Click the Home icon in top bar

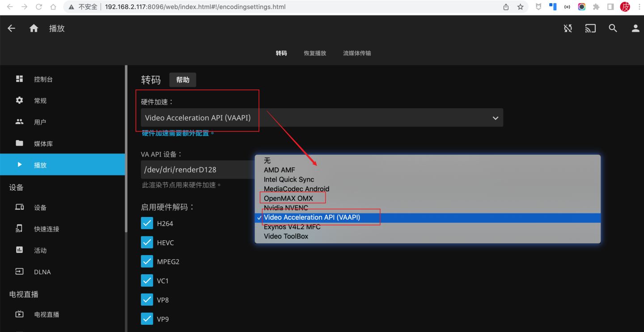(34, 28)
